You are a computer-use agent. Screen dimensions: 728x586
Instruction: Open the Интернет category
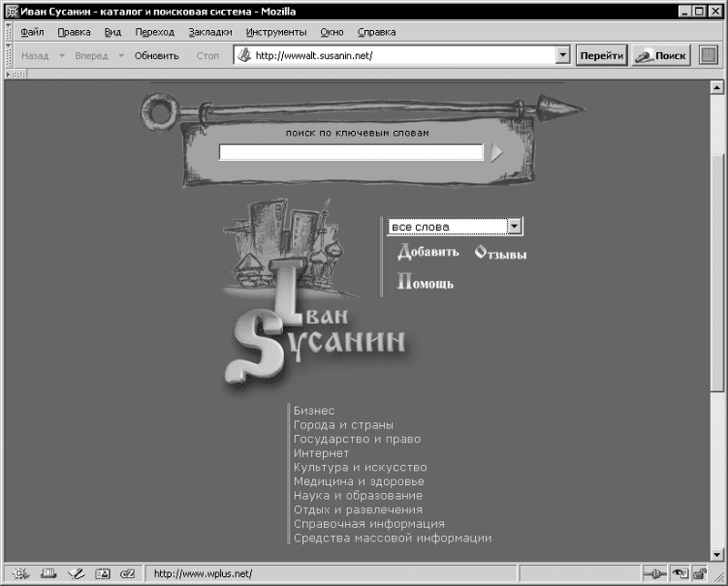tap(321, 453)
